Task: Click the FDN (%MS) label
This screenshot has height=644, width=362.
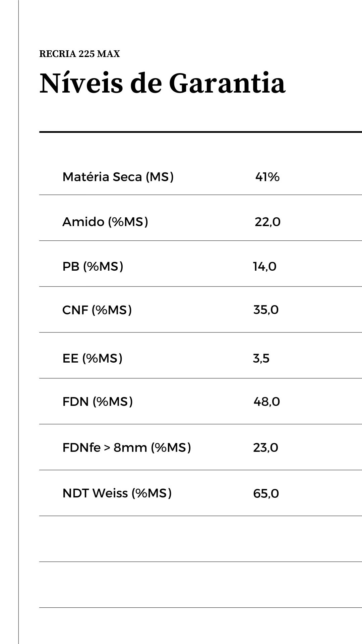Action: (98, 401)
